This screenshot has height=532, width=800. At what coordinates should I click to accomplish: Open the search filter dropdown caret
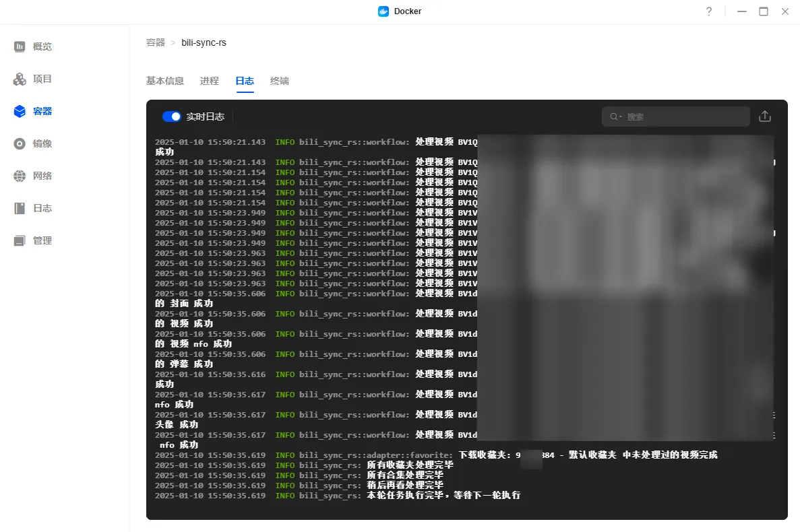(x=619, y=117)
